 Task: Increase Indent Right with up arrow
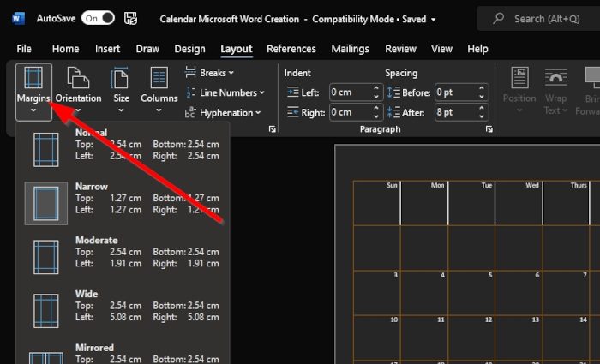376,108
